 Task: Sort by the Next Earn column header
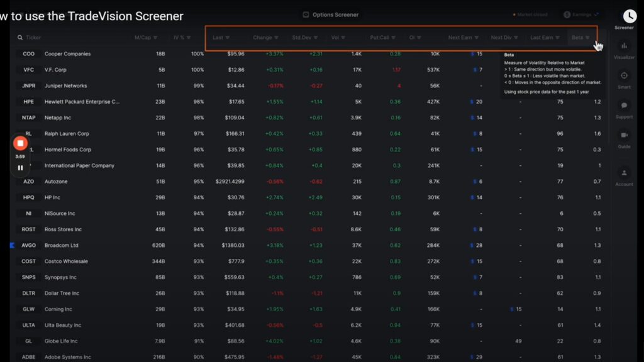(463, 37)
